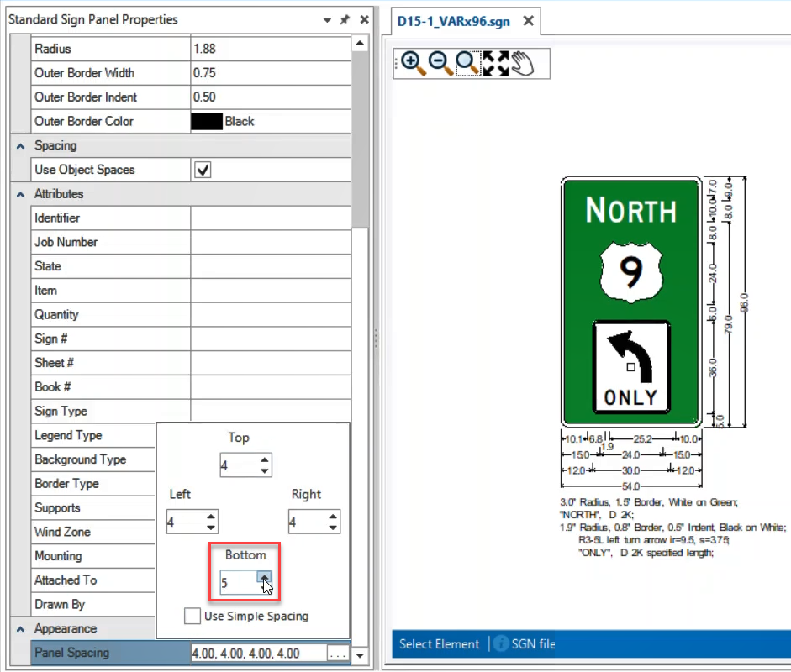Click the SGN file info icon
Screen dimensions: 791x672
[x=501, y=644]
